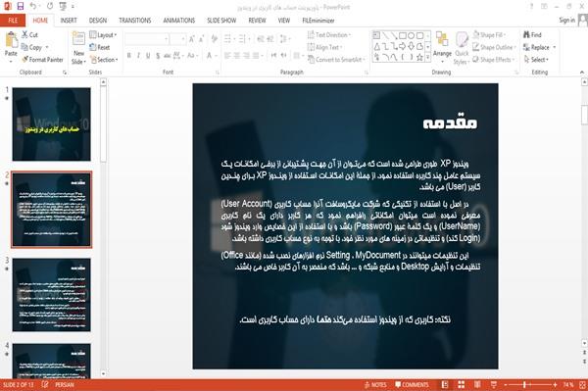Clear all formatting
The image size is (588, 391).
tap(215, 39)
